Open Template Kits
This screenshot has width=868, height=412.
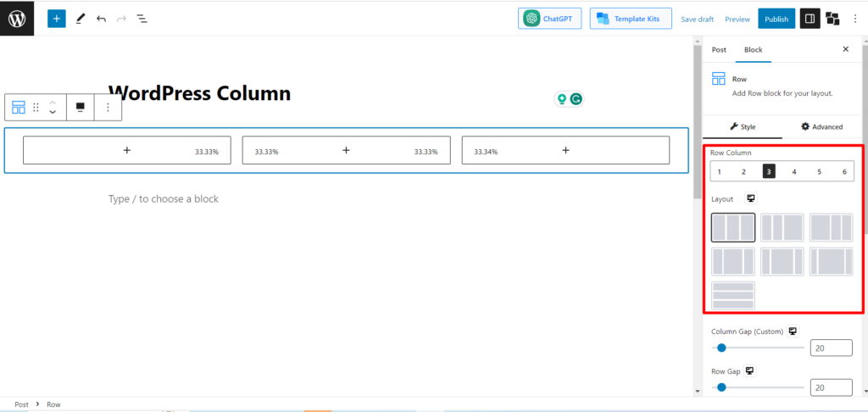631,19
